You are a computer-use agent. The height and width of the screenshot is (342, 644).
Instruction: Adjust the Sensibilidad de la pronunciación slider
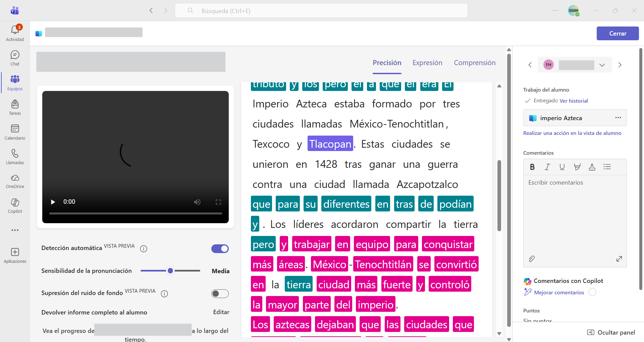pyautogui.click(x=170, y=271)
